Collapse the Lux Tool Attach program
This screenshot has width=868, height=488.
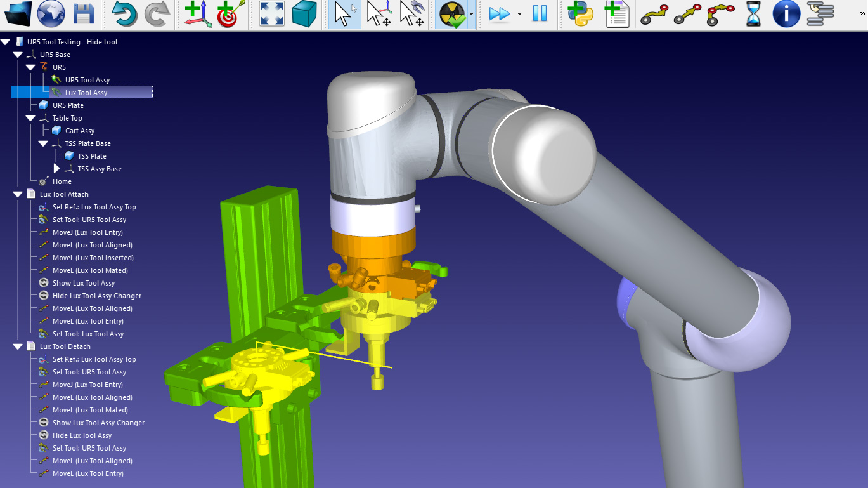click(x=18, y=194)
